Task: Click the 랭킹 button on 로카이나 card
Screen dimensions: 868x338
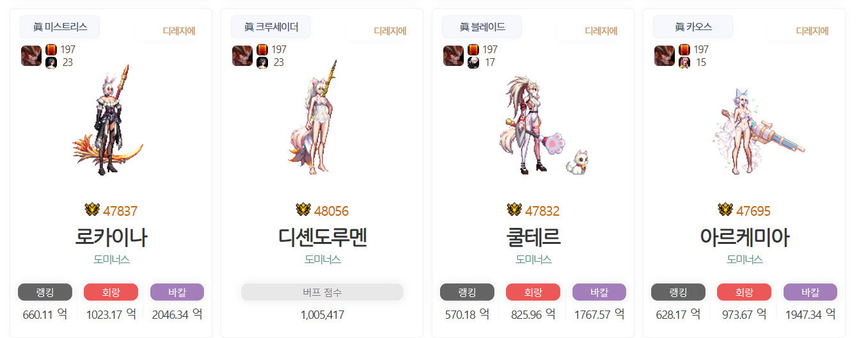Action: (x=45, y=293)
